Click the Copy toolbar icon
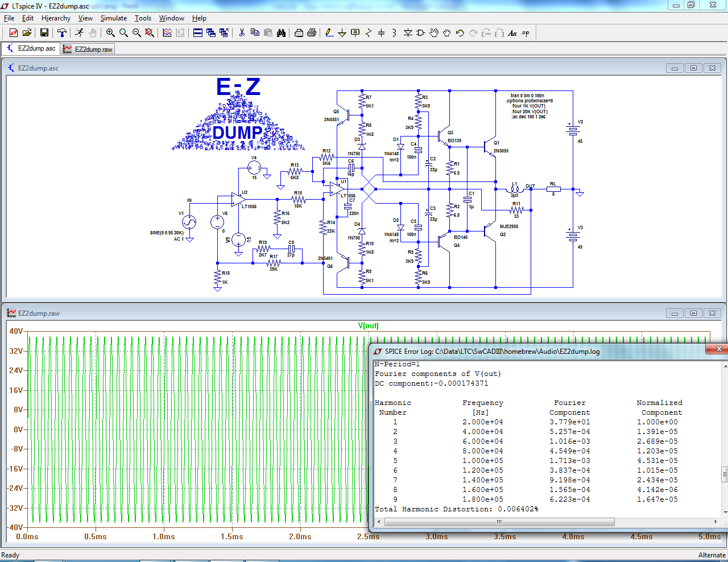Image resolution: width=728 pixels, height=562 pixels. (255, 33)
